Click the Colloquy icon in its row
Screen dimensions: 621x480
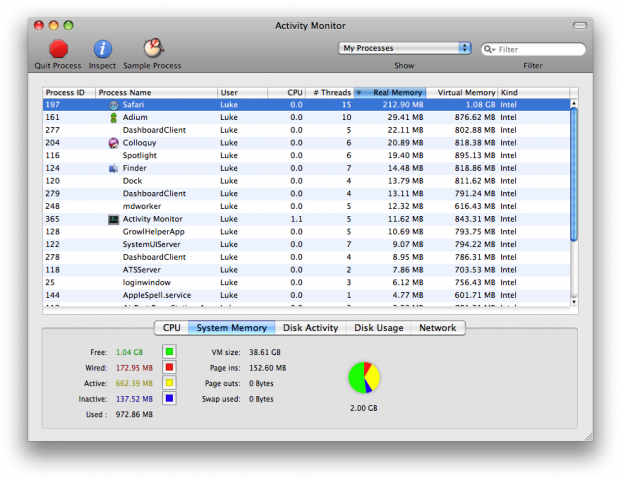(x=113, y=143)
